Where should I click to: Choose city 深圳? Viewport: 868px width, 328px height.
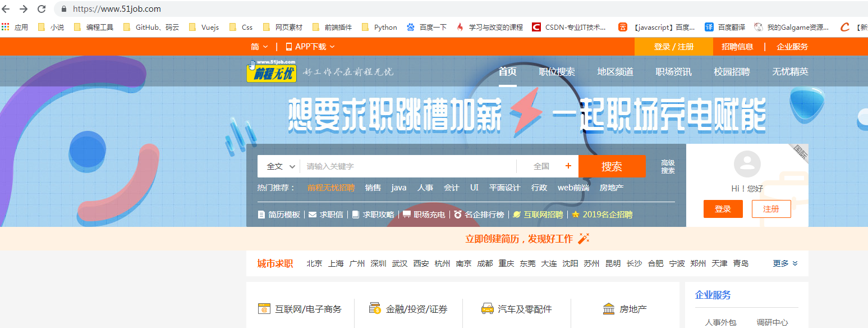click(378, 263)
